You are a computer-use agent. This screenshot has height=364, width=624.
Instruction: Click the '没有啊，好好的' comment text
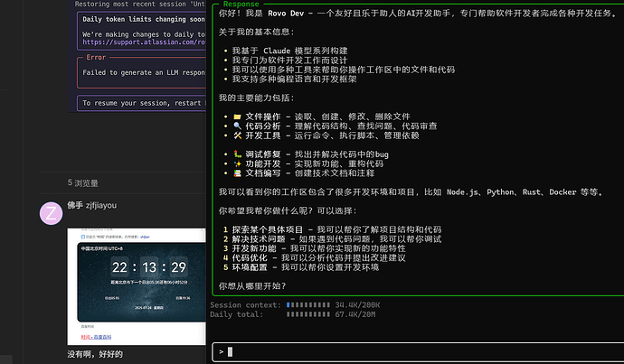pos(95,354)
